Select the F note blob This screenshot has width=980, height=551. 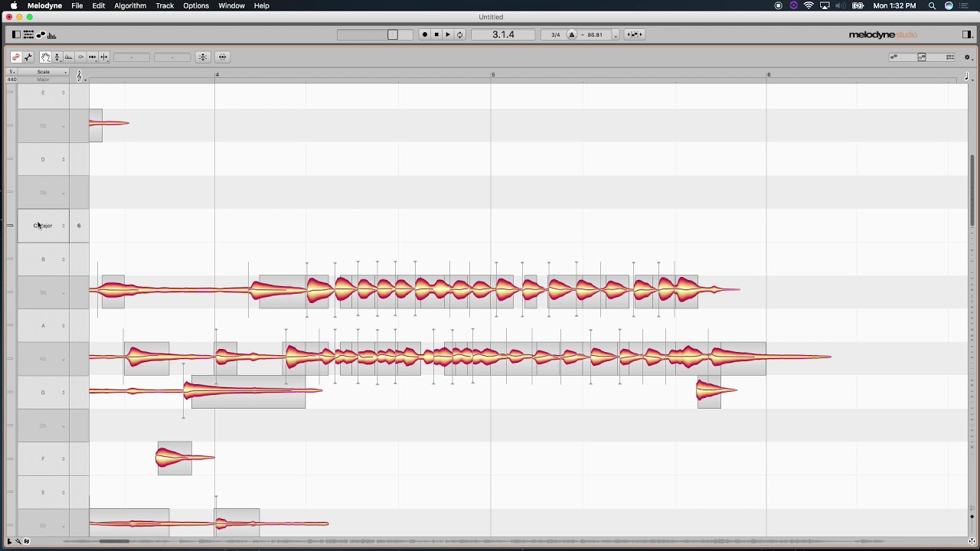(175, 458)
